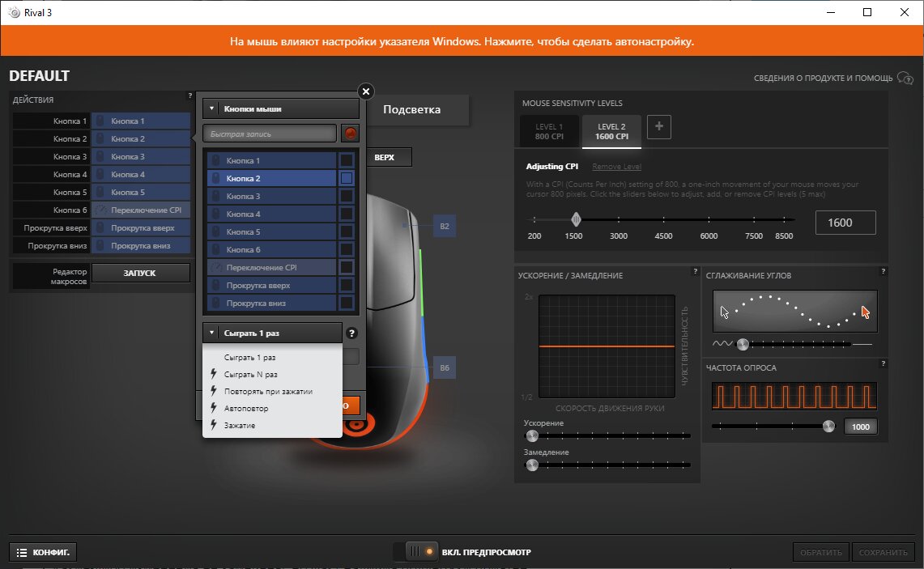Click the question mark next to Сыграть 1 раз
The height and width of the screenshot is (569, 924).
point(351,333)
